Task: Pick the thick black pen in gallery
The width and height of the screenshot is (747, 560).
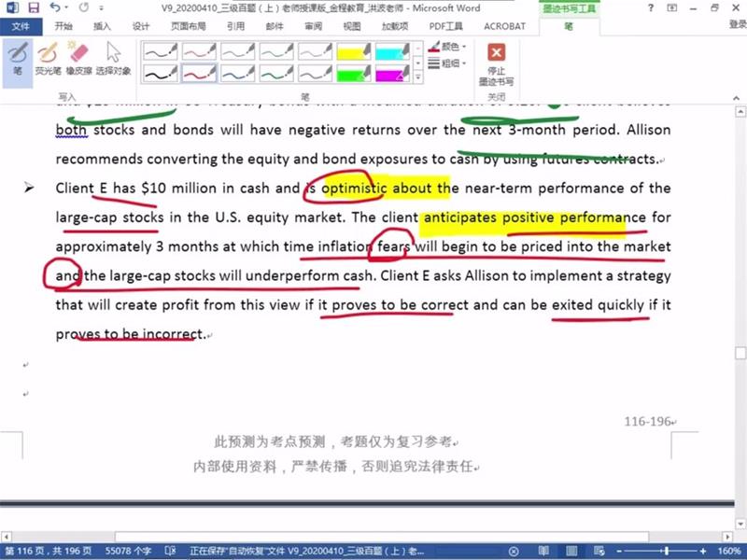Action: click(161, 74)
